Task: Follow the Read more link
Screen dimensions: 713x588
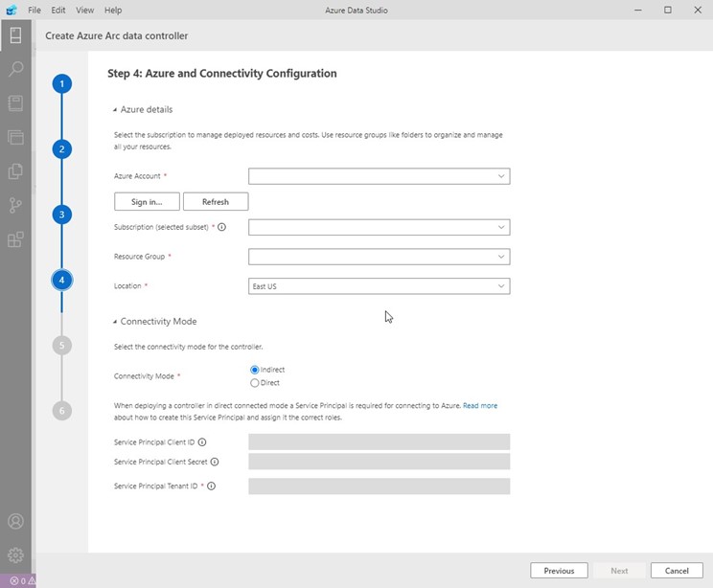Action: pyautogui.click(x=480, y=406)
